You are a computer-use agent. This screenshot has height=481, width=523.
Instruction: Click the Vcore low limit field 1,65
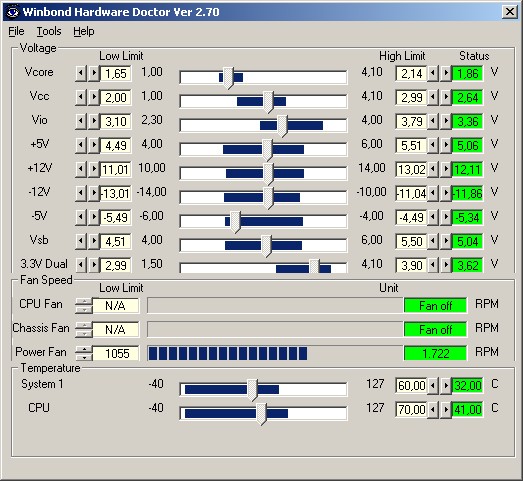pyautogui.click(x=116, y=73)
